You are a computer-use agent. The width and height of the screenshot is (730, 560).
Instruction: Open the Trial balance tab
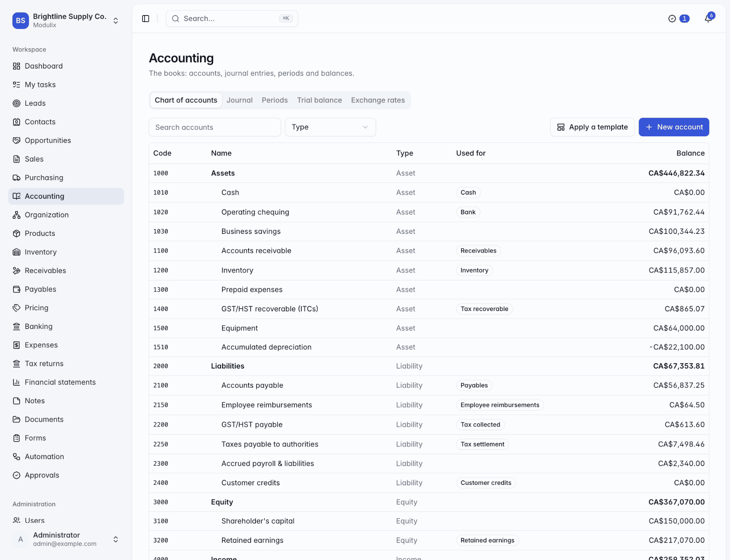pos(319,100)
